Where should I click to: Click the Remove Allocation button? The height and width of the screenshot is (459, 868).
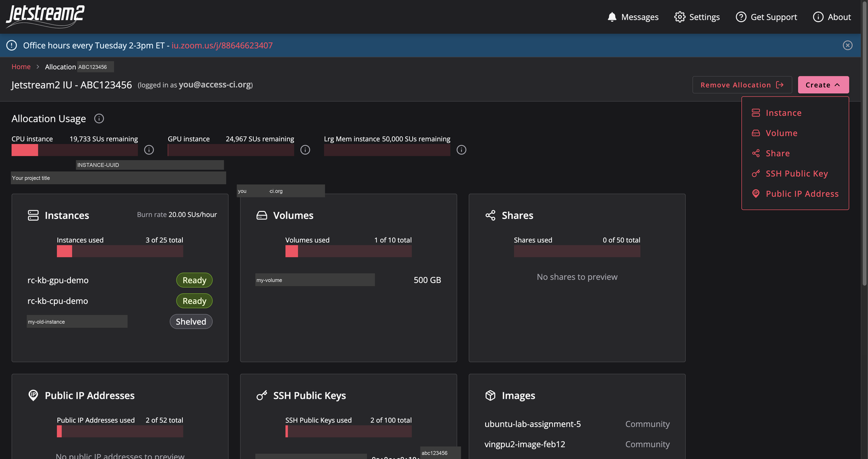click(x=742, y=85)
